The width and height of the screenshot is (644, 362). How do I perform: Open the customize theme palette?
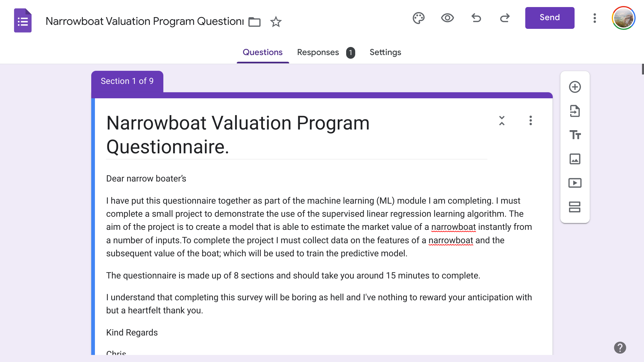pyautogui.click(x=419, y=18)
